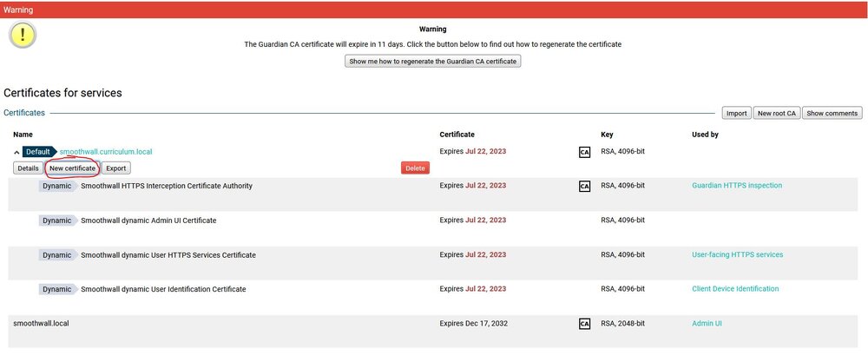The image size is (868, 362).
Task: Click the red Warning banner title
Action: click(x=18, y=10)
